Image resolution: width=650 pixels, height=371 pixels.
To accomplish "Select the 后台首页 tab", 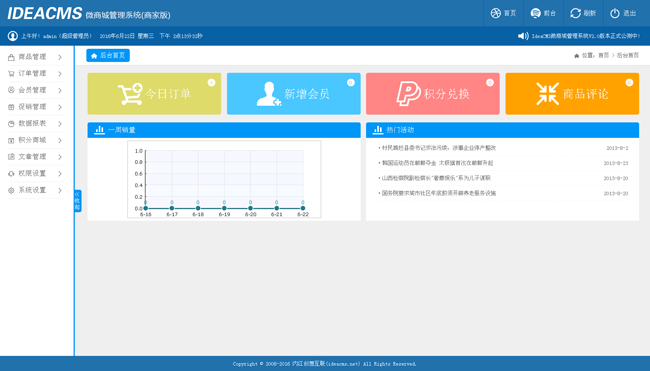I will click(x=108, y=56).
